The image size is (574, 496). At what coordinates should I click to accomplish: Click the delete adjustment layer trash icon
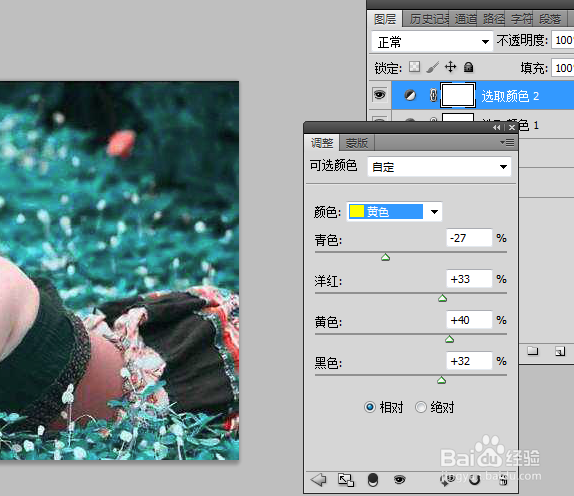pos(503,480)
